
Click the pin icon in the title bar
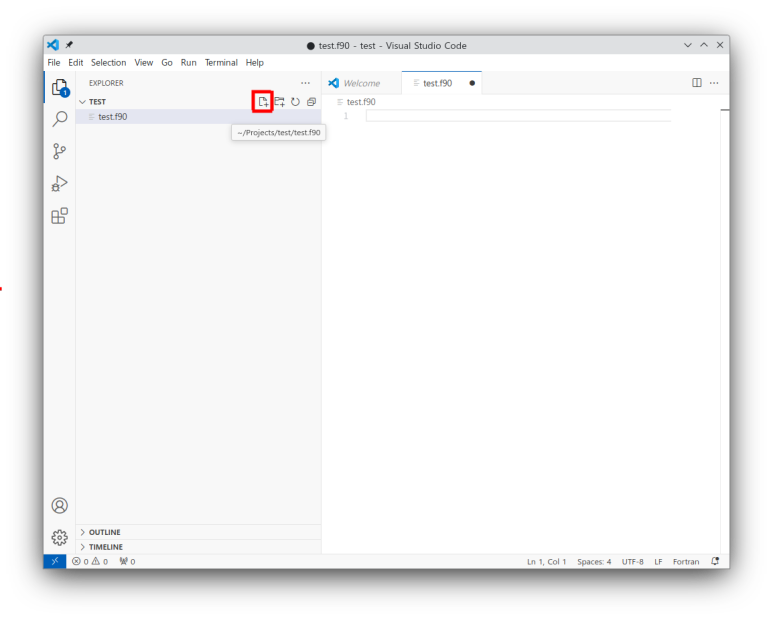pos(69,45)
